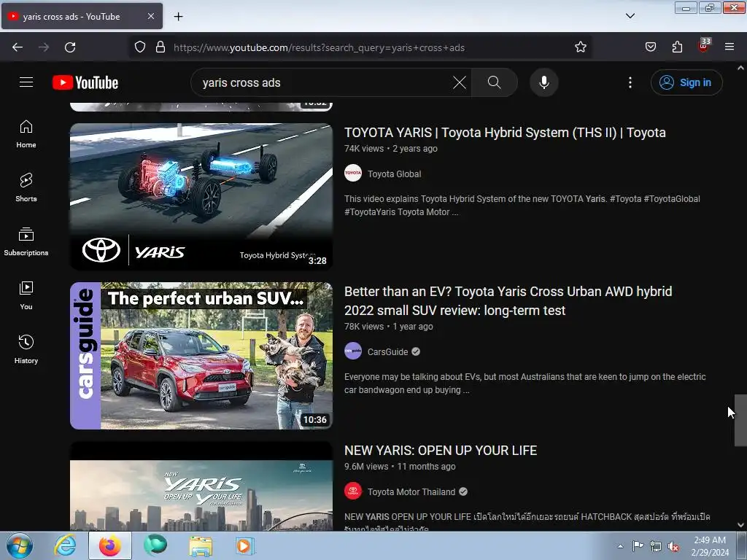Open Windows Explorer folder from taskbar

point(201,545)
